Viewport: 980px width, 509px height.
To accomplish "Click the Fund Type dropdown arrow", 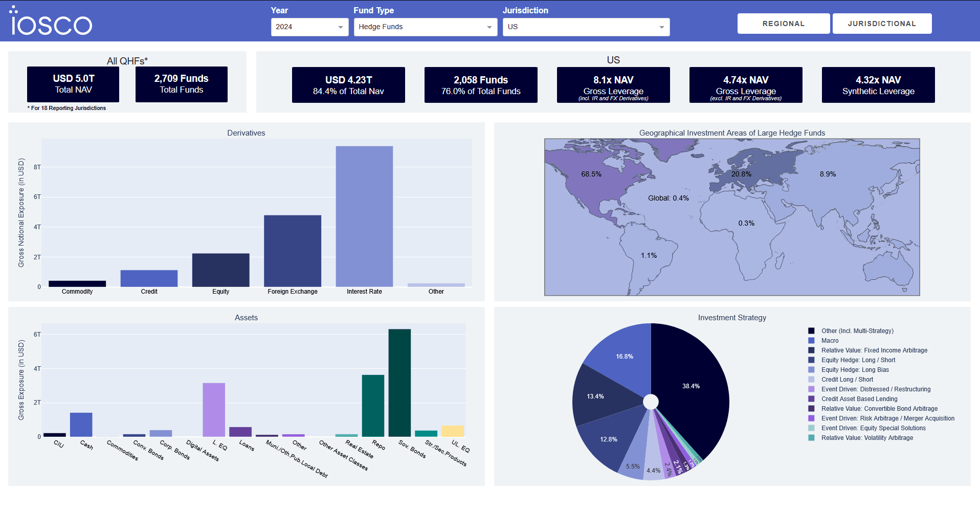I will pyautogui.click(x=489, y=27).
